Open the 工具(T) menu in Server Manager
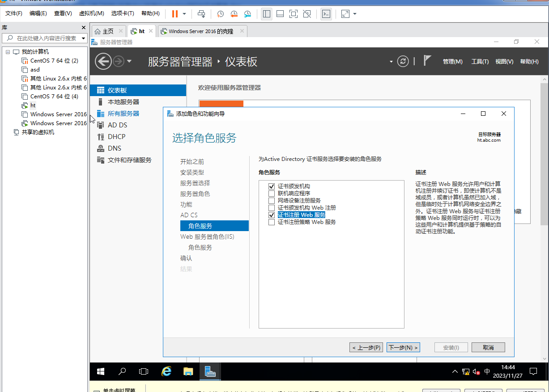Viewport: 549px width, 392px height. pos(480,62)
